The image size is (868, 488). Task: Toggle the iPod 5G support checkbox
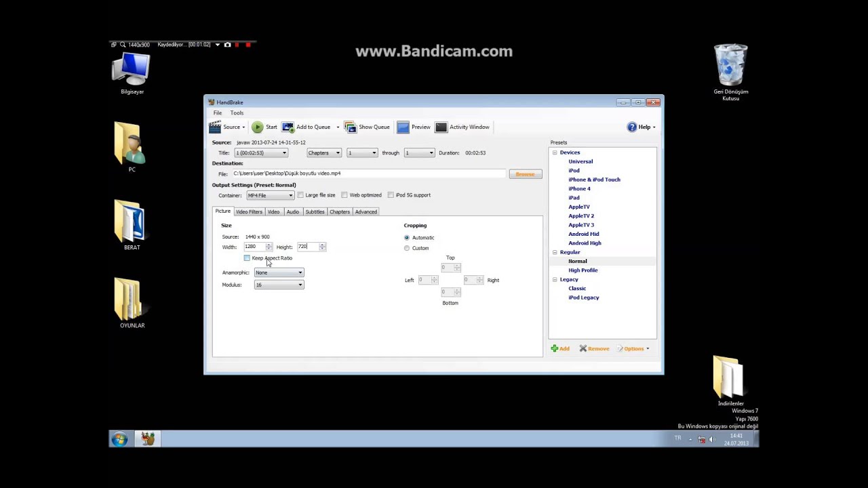click(391, 195)
